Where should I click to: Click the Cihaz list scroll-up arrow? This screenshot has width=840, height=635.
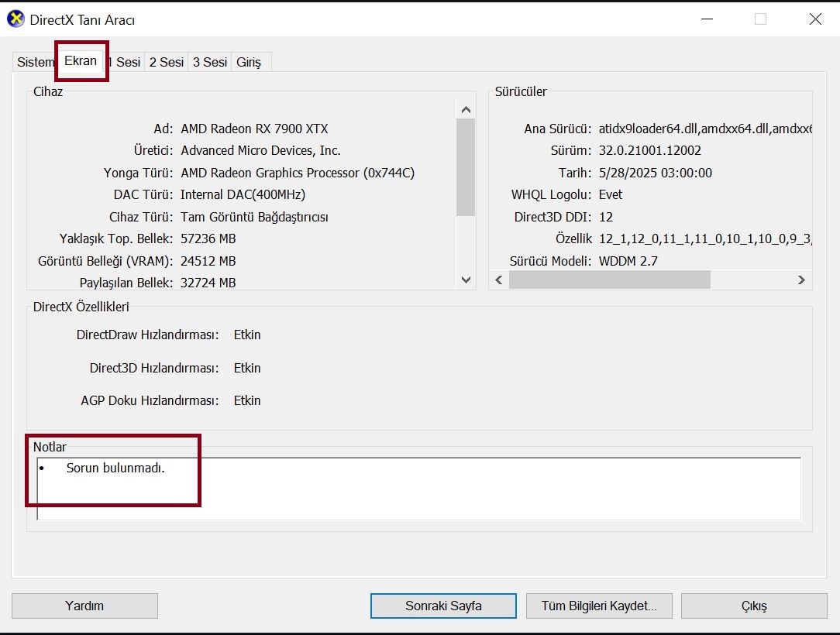tap(466, 110)
